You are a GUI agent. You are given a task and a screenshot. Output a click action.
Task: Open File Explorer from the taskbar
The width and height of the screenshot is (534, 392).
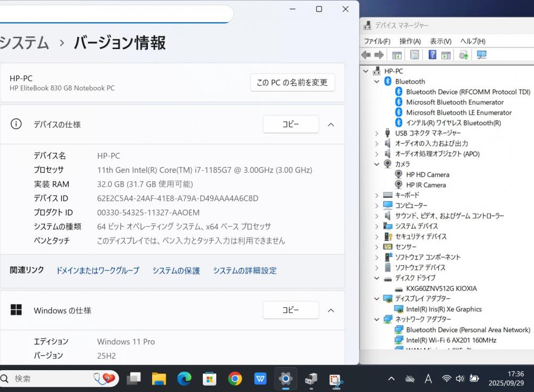coord(159,379)
